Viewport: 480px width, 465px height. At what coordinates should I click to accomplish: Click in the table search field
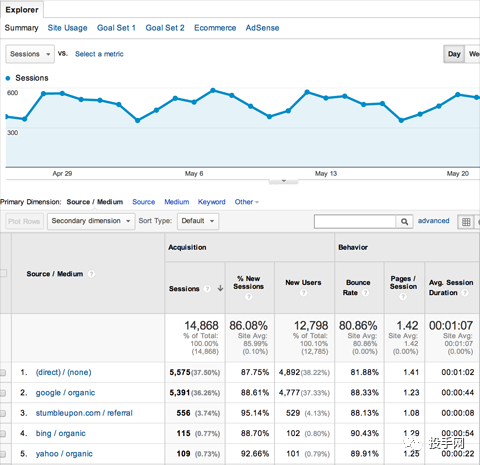[x=355, y=221]
